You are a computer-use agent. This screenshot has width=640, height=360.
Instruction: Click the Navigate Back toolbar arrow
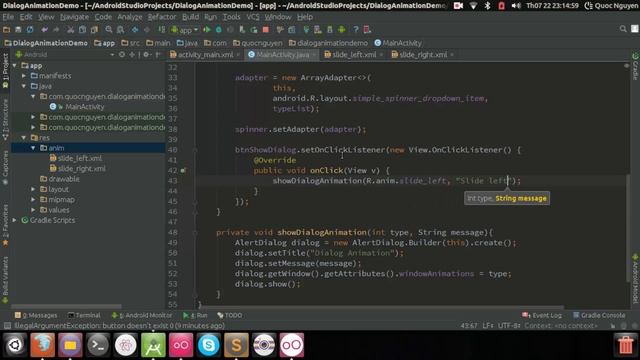pyautogui.click(x=135, y=29)
